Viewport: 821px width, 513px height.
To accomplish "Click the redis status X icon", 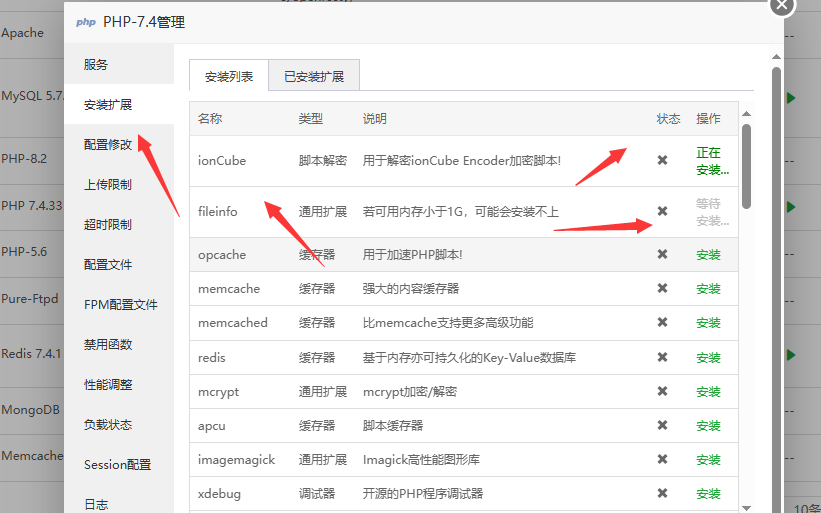I will pos(662,357).
